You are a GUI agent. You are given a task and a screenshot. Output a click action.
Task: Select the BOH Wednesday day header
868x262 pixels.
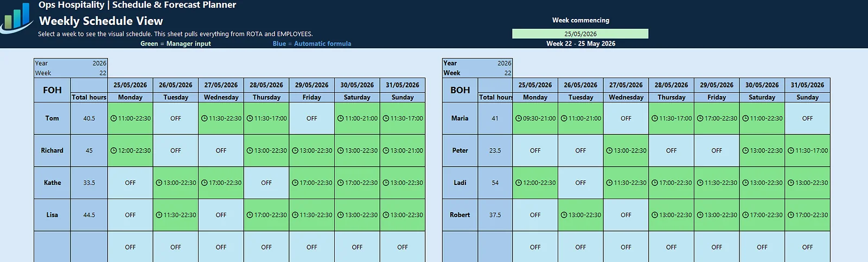coord(626,97)
